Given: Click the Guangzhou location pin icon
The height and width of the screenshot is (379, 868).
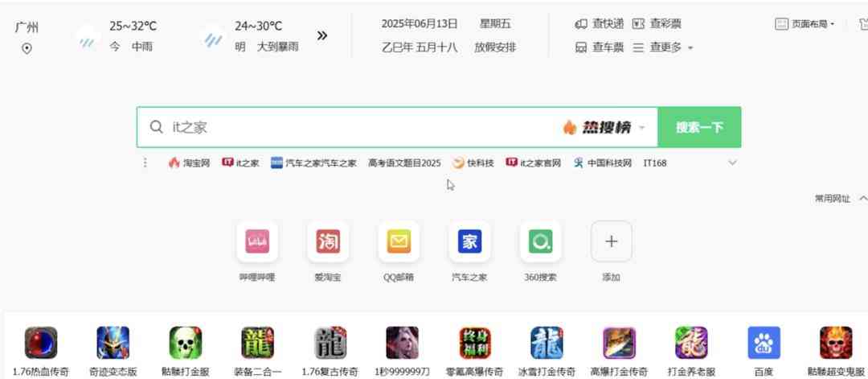Looking at the screenshot, I should coord(27,49).
